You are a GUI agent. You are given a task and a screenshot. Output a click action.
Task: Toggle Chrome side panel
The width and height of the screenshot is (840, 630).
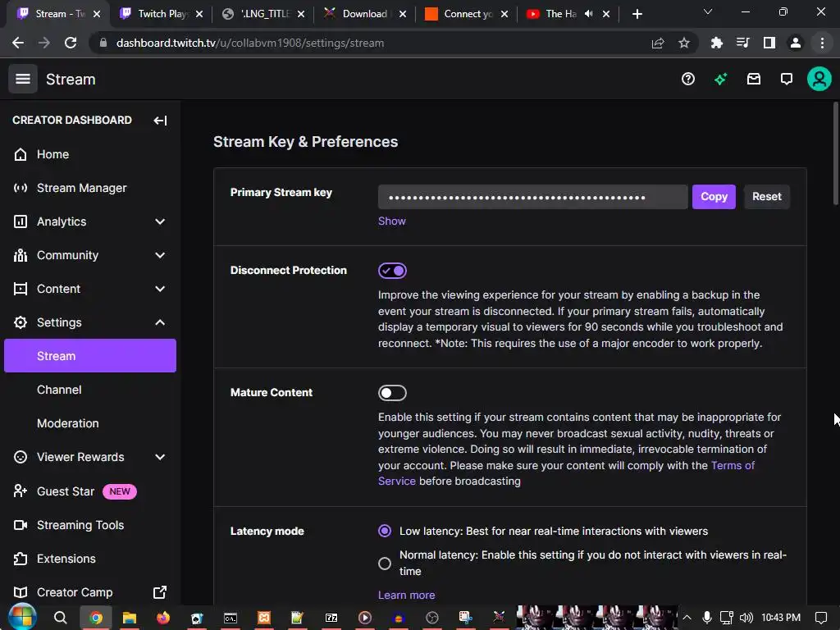coord(769,43)
